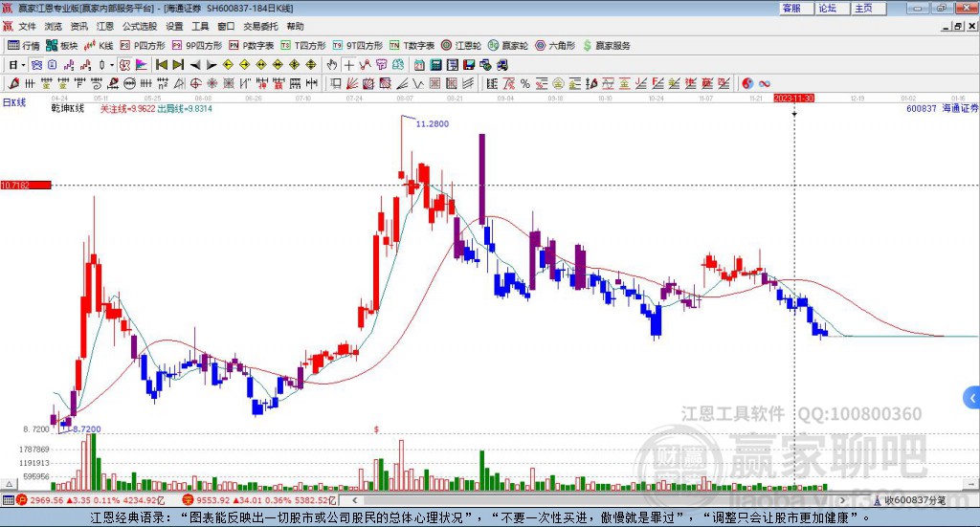Expand side panel with blue arrow button
Screen dimensions: 980x527
(972, 399)
